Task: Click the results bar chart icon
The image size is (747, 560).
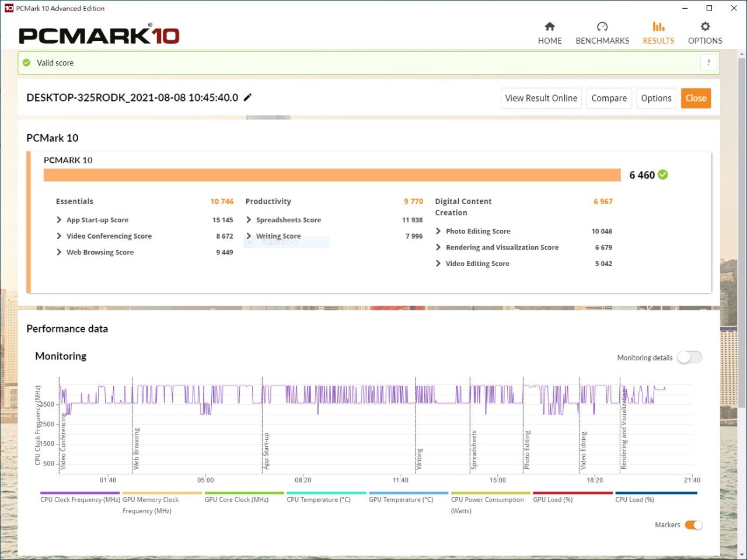Action: pyautogui.click(x=658, y=26)
